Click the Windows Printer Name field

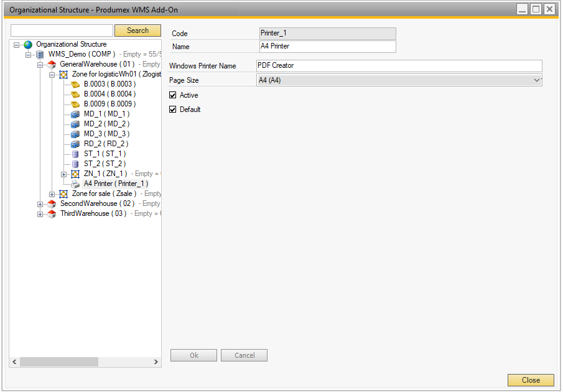399,66
